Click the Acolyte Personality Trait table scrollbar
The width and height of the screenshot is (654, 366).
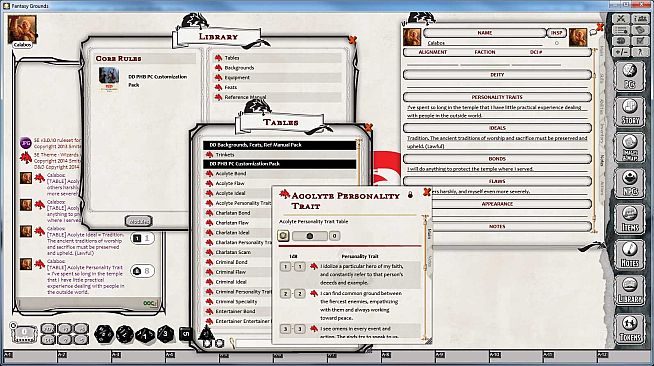click(425, 278)
